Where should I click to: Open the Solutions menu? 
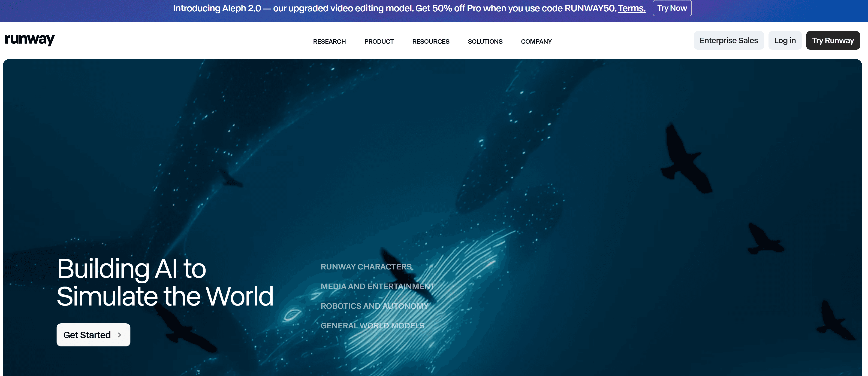tap(485, 41)
